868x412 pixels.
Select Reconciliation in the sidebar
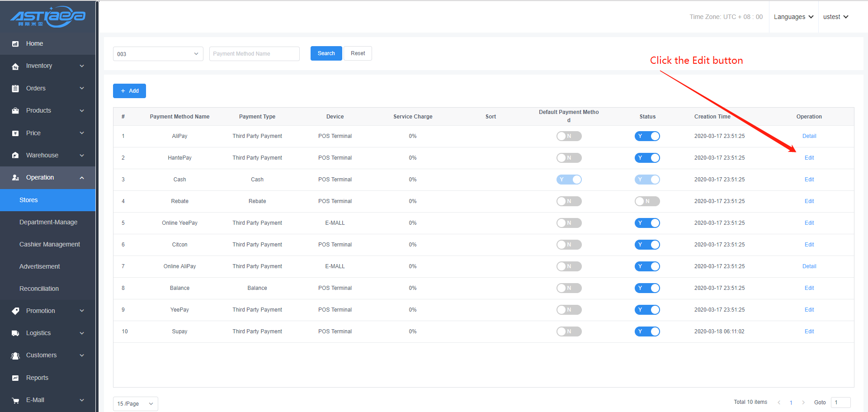tap(39, 289)
